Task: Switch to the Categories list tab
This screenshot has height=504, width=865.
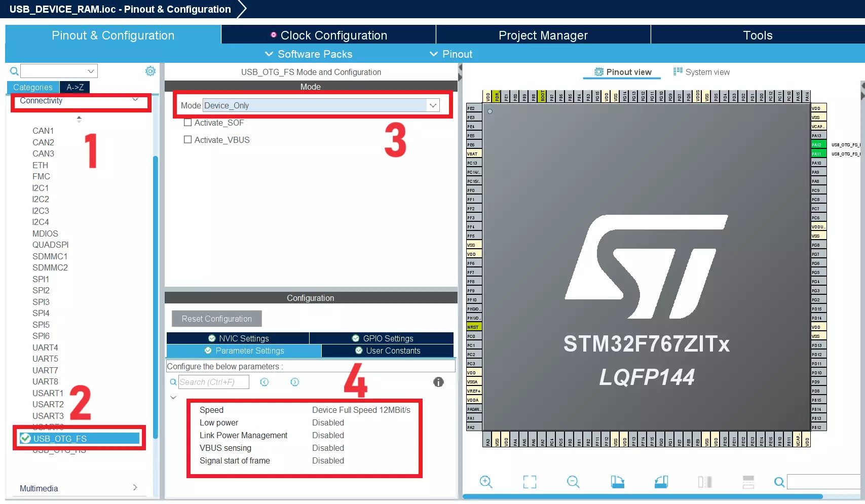Action: [x=33, y=87]
